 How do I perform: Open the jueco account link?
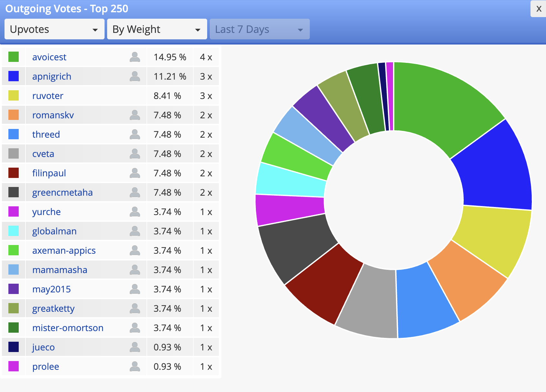point(43,347)
